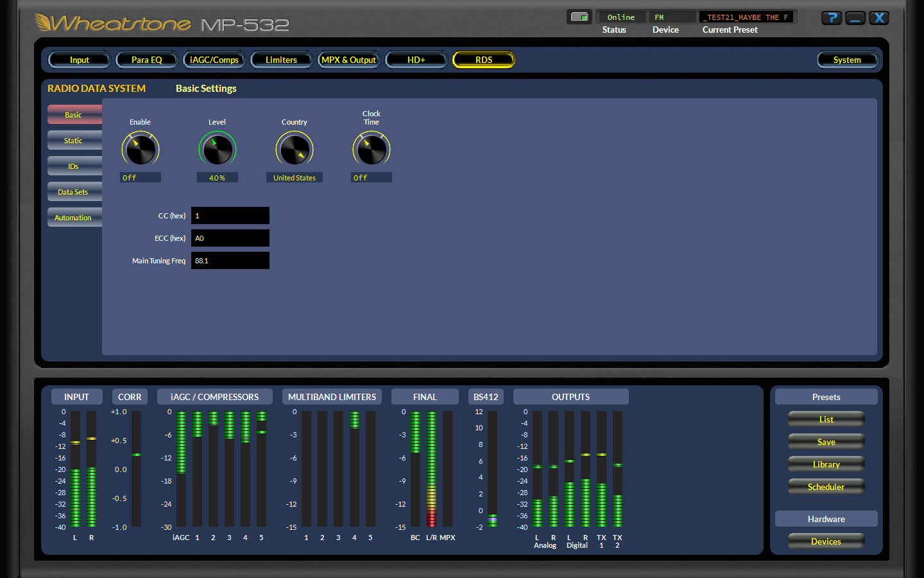The height and width of the screenshot is (578, 924).
Task: Select the RDS tab
Action: click(x=484, y=60)
